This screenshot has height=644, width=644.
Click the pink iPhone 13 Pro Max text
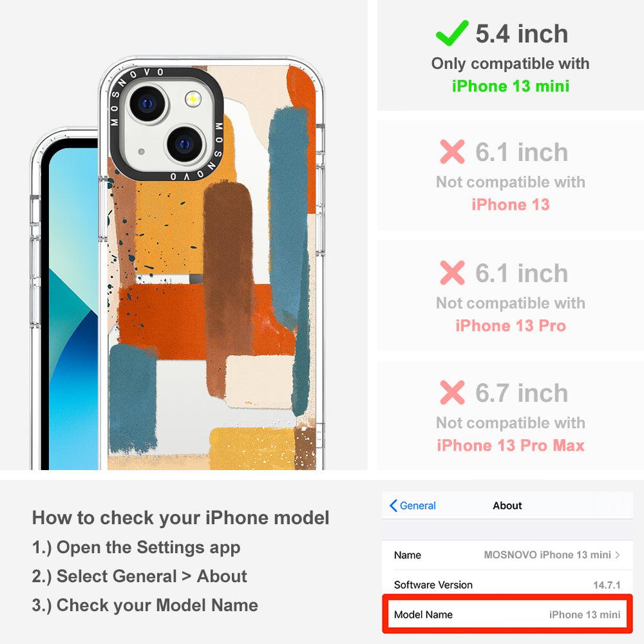click(511, 446)
